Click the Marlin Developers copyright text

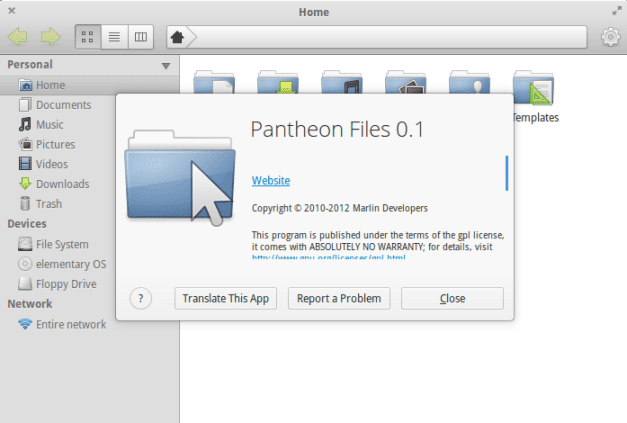click(x=339, y=208)
